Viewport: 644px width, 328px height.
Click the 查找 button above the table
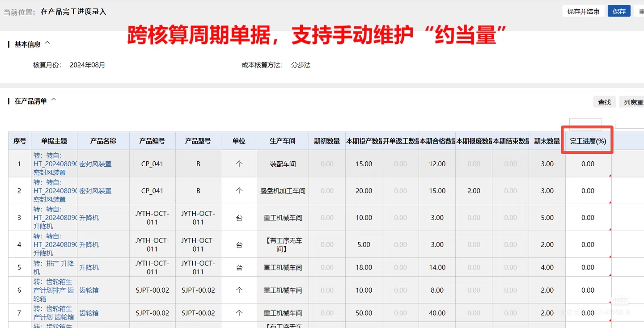click(x=604, y=102)
